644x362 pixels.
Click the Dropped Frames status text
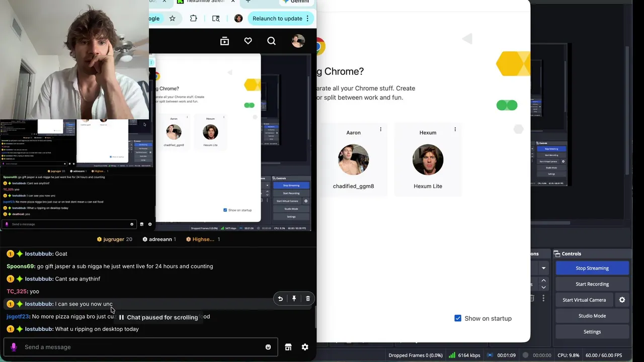(416, 355)
